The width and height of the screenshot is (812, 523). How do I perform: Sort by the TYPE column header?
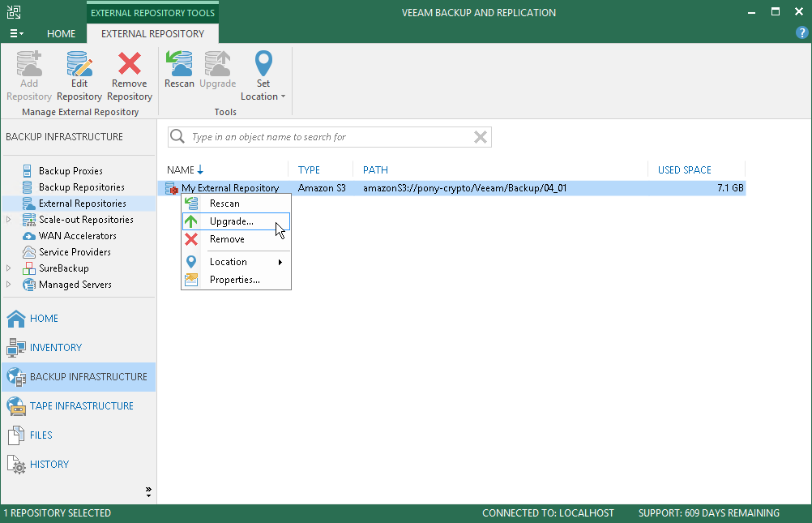click(x=321, y=170)
